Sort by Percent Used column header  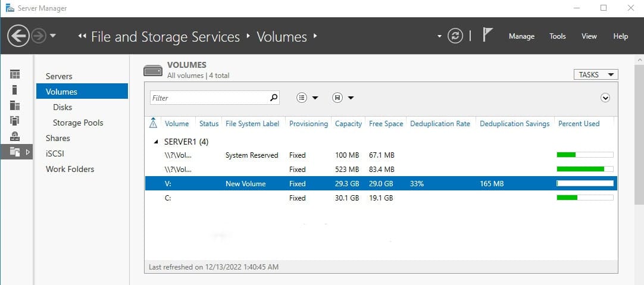(579, 124)
